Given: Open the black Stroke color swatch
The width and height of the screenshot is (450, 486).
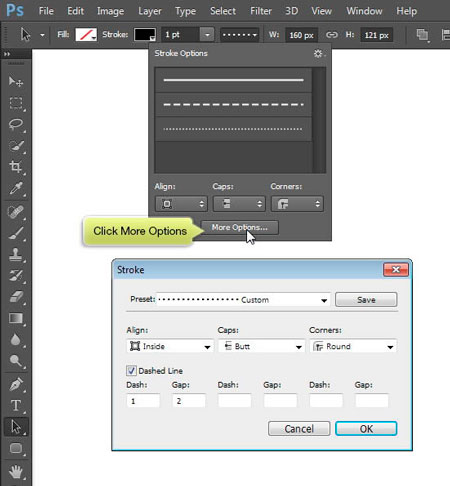Looking at the screenshot, I should coord(145,35).
